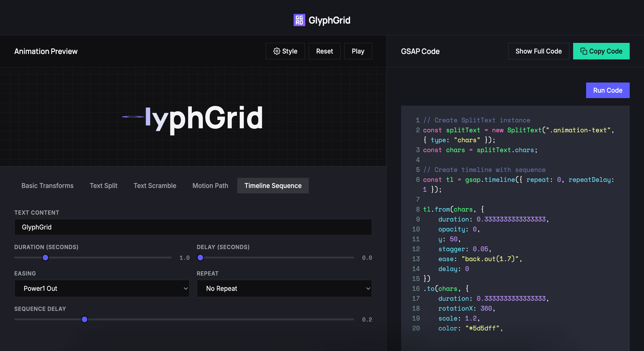Go to the Motion Path tab

click(x=210, y=186)
